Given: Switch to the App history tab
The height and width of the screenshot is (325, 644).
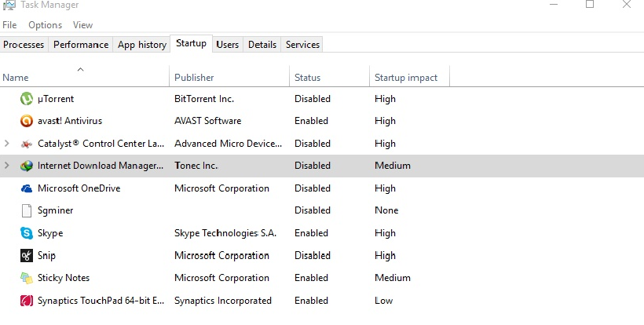Looking at the screenshot, I should click(x=141, y=45).
